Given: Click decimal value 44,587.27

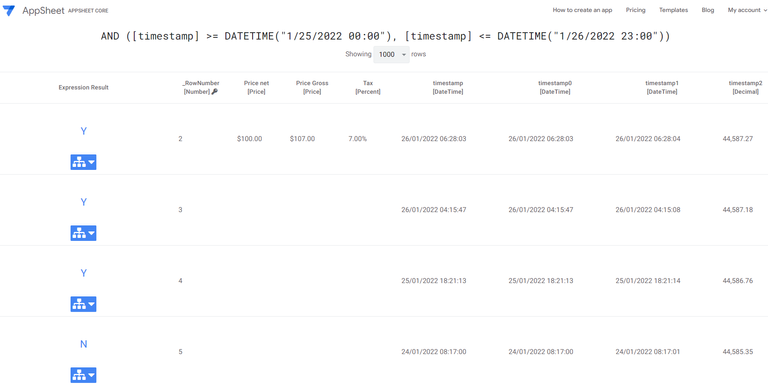Looking at the screenshot, I should pos(738,139).
